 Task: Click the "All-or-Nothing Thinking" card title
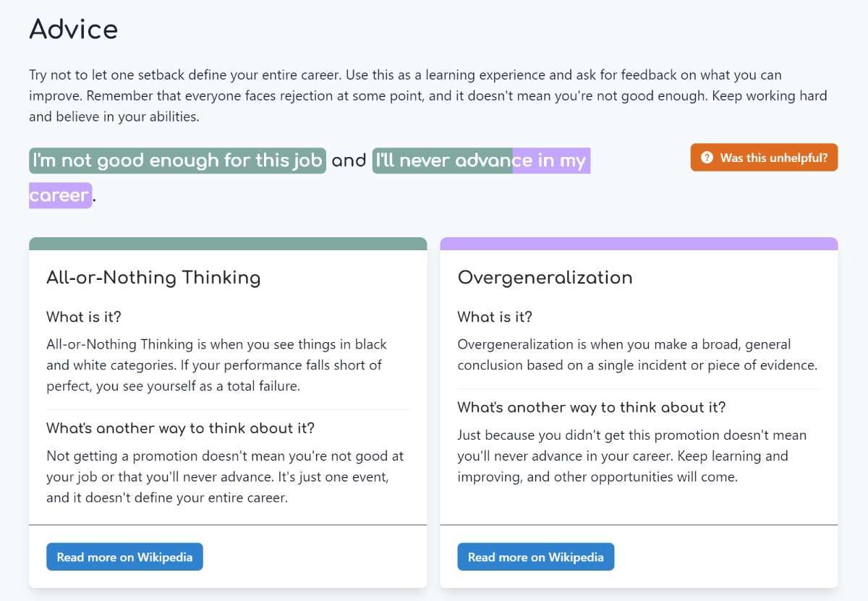click(153, 278)
